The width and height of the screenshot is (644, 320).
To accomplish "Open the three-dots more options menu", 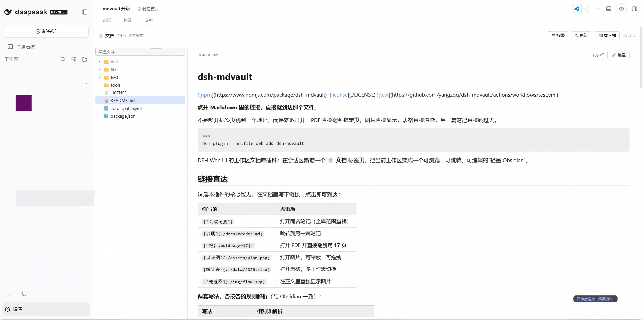I will pyautogui.click(x=597, y=9).
